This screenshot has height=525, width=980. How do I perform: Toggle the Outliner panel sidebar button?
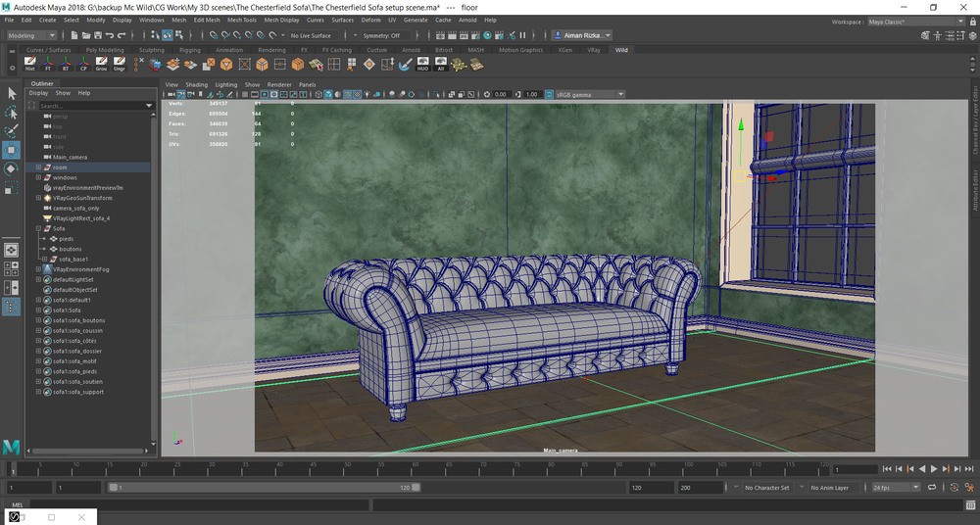[11, 307]
